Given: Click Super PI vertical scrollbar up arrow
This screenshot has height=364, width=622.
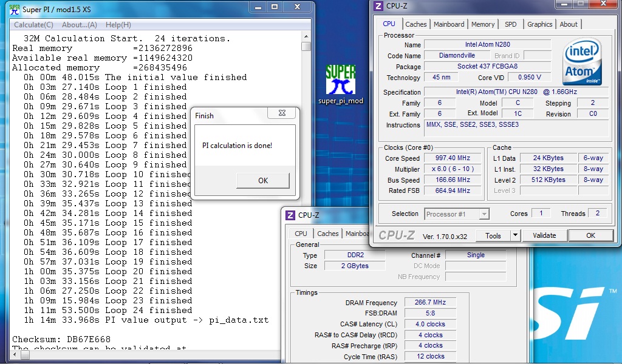Looking at the screenshot, I should pos(306,37).
